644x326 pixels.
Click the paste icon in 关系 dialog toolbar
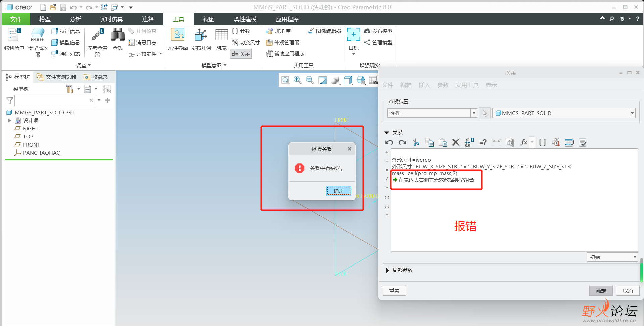click(x=443, y=142)
